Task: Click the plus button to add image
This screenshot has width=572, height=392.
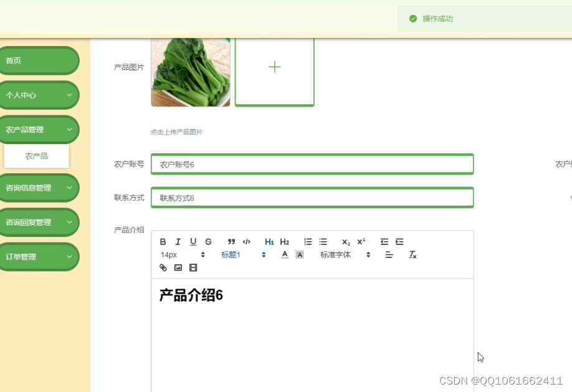Action: [x=274, y=67]
